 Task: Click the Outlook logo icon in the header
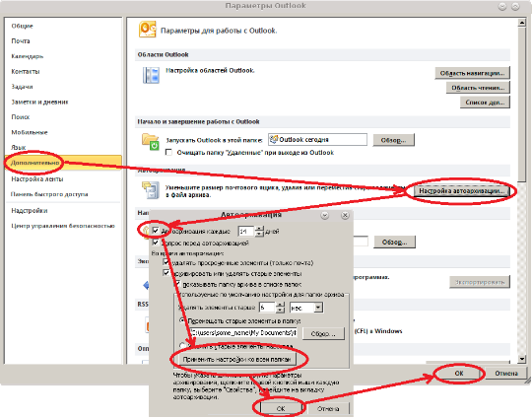click(147, 30)
